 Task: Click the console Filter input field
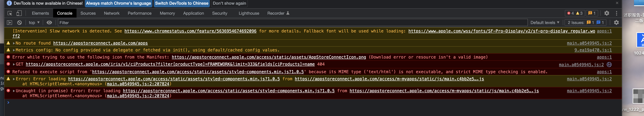click(x=293, y=23)
